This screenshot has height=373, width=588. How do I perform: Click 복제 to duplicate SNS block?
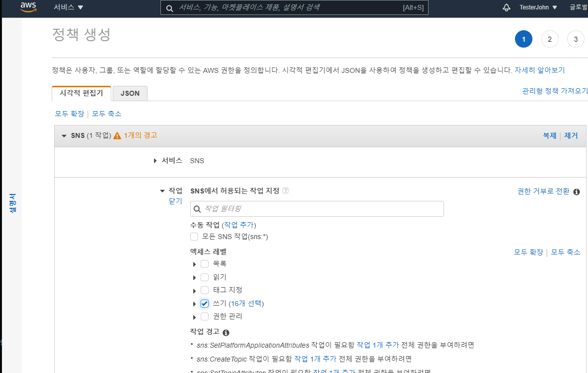pos(550,135)
